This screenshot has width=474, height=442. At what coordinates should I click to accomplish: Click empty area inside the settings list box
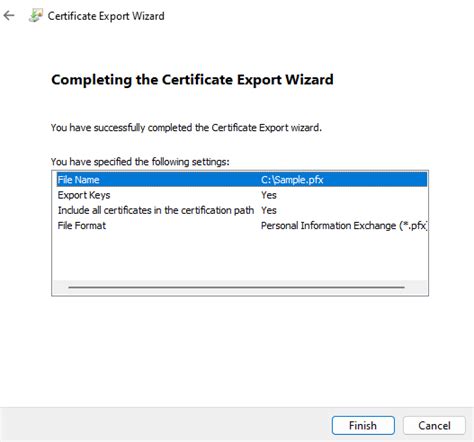coord(240,257)
